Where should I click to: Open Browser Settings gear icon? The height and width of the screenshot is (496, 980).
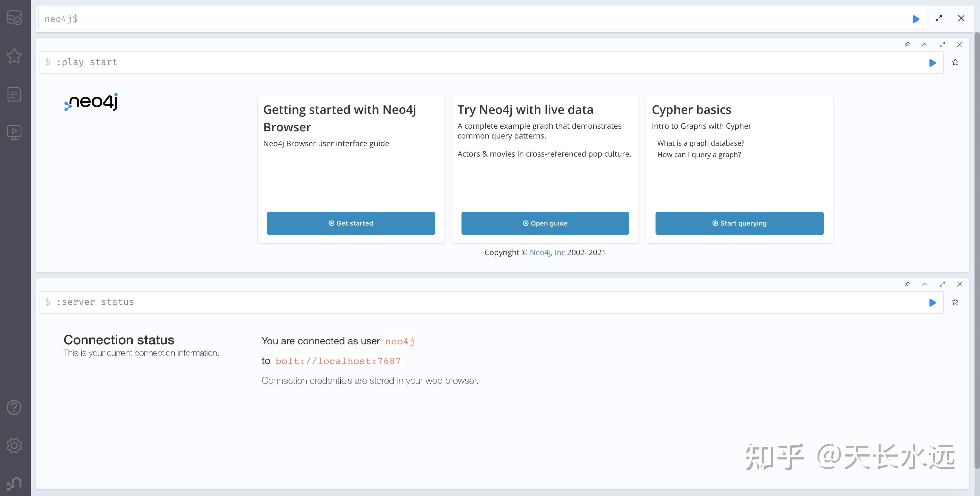(x=15, y=445)
